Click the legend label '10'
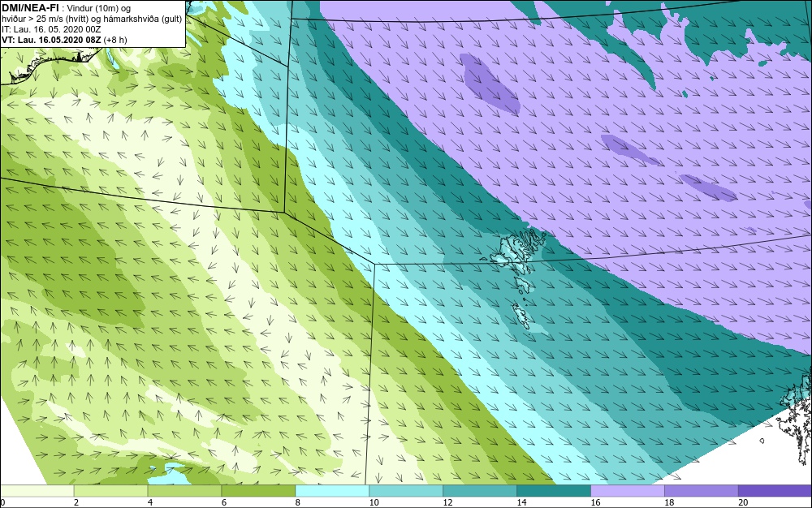Viewport: 812px width, 508px height. tap(374, 502)
